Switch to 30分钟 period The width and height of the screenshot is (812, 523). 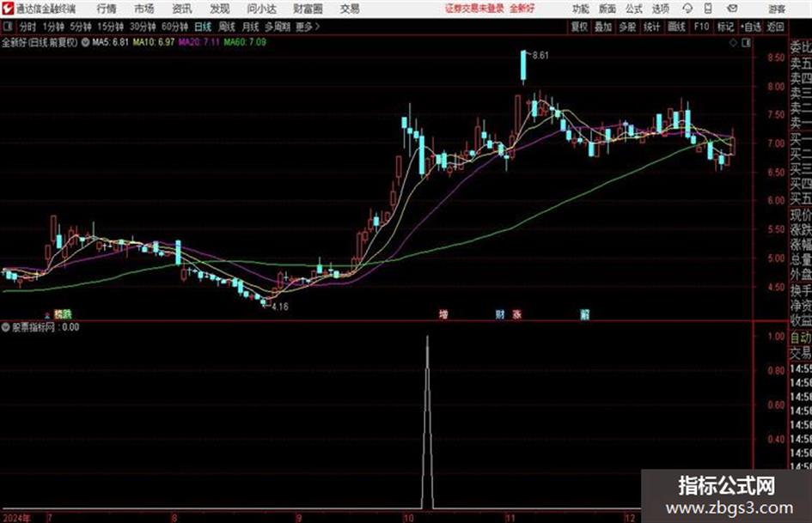[x=143, y=27]
